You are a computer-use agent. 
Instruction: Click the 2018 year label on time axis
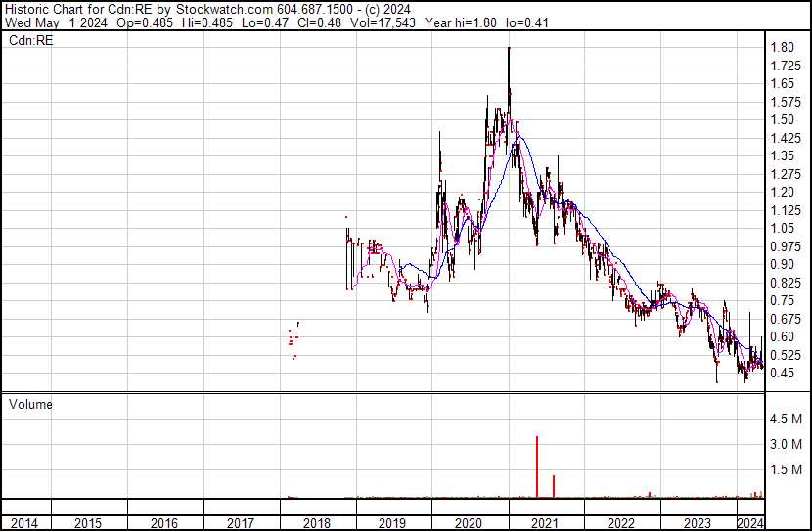(x=317, y=523)
